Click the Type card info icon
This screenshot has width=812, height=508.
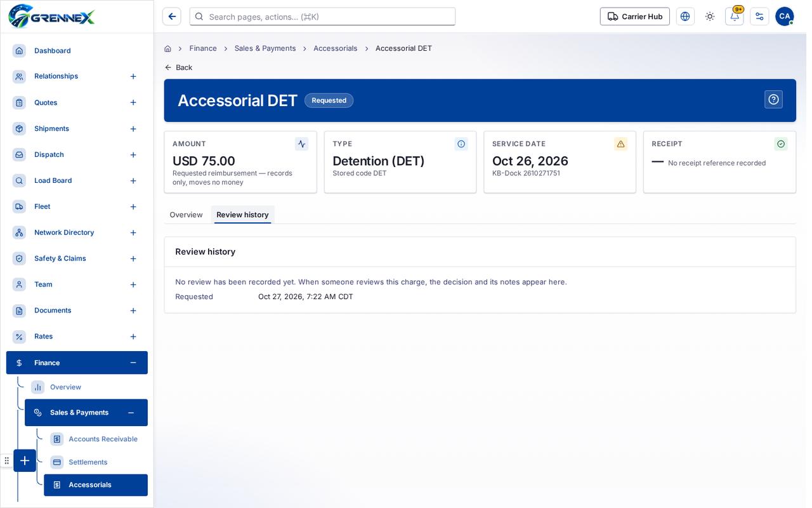pyautogui.click(x=461, y=144)
